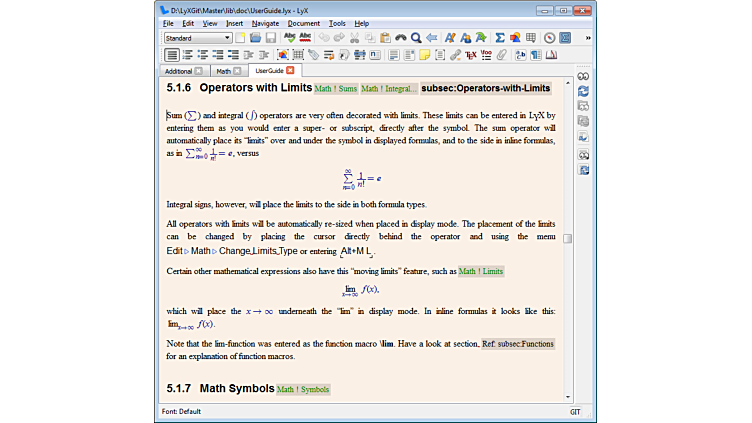This screenshot has height=423, width=752.
Task: Open the Navigate menu
Action: tap(265, 23)
